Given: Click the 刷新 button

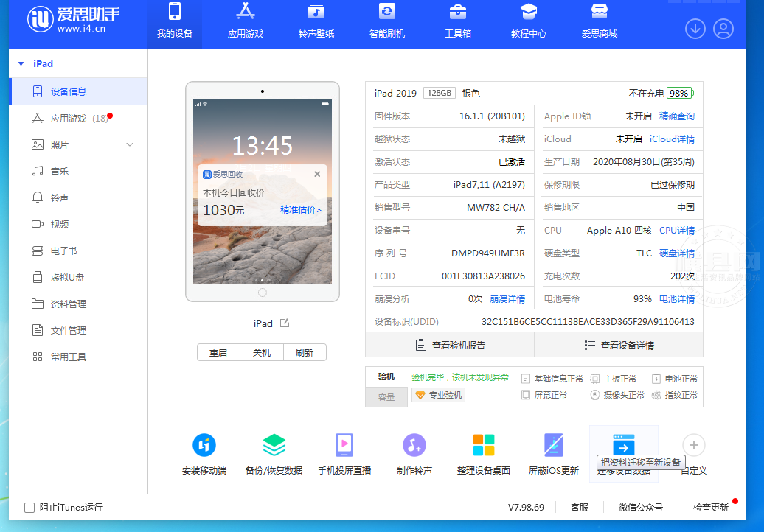Looking at the screenshot, I should [x=305, y=352].
